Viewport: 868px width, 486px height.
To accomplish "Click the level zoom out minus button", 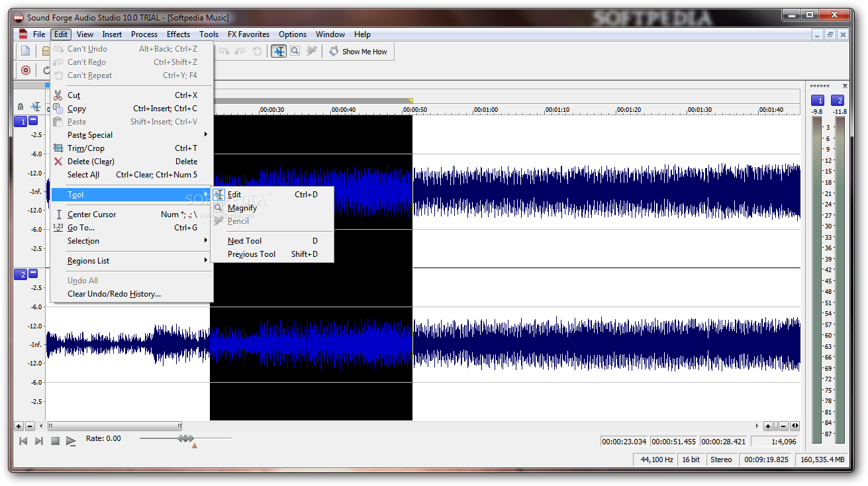I will (x=30, y=426).
